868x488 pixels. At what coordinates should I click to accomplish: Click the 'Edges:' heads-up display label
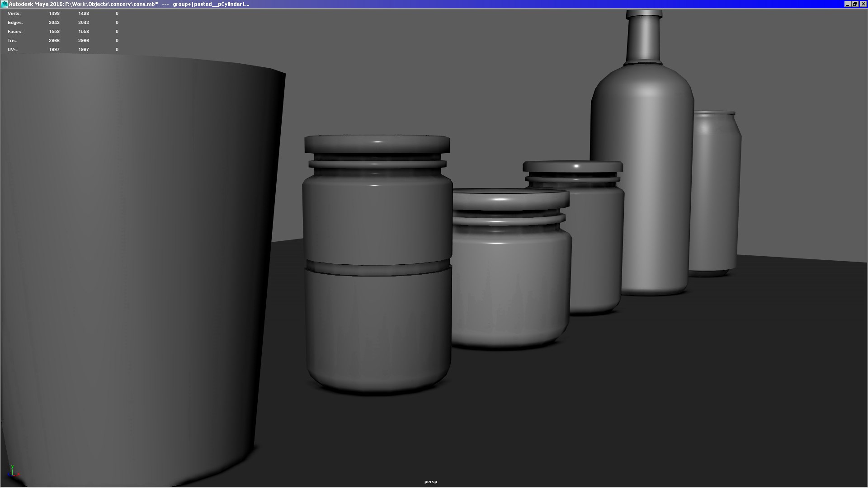click(15, 23)
